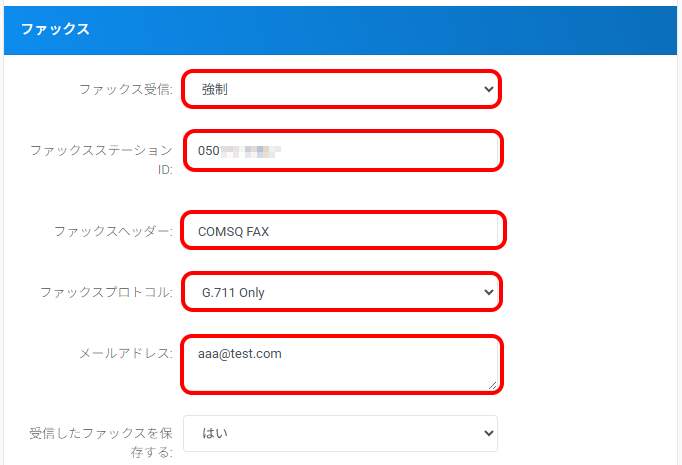Click the ファックス section header bar
This screenshot has width=682, height=465.
pyautogui.click(x=340, y=29)
